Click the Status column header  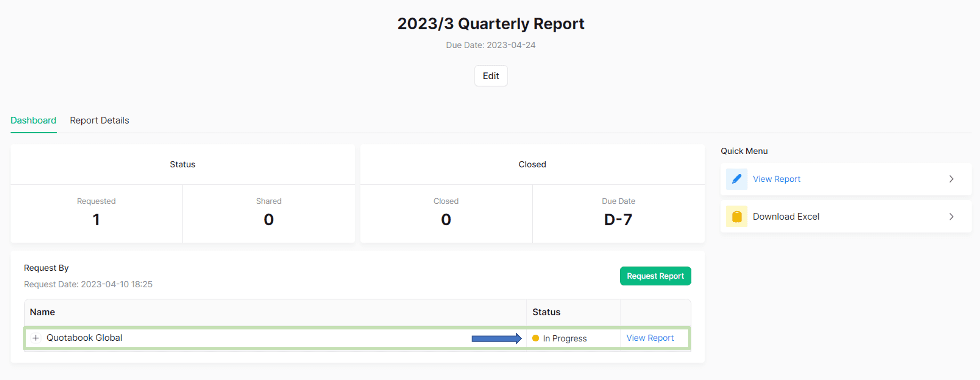tap(546, 312)
